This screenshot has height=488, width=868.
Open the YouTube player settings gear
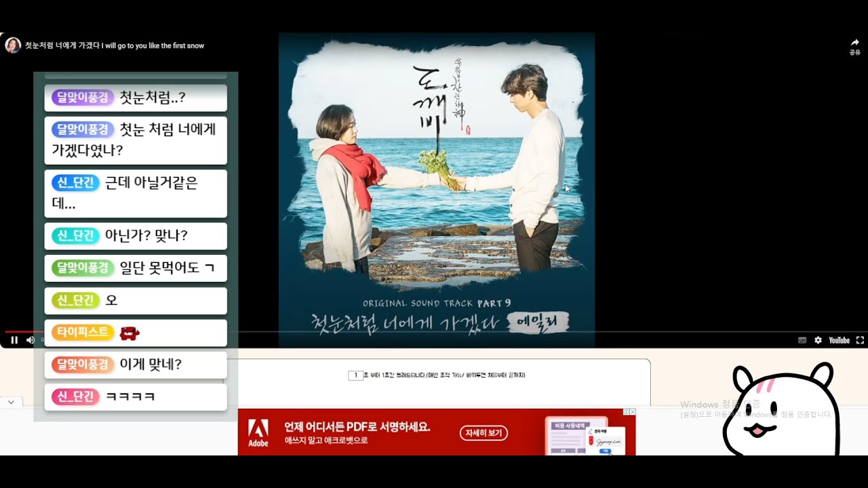click(818, 340)
